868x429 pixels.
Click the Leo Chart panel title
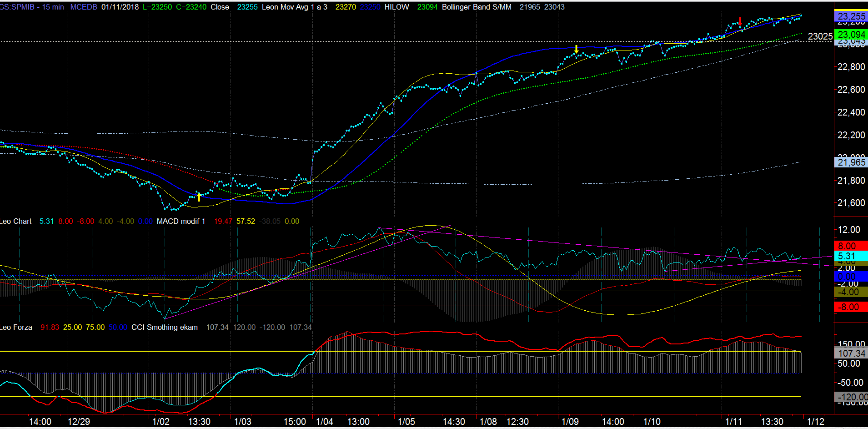click(x=16, y=222)
